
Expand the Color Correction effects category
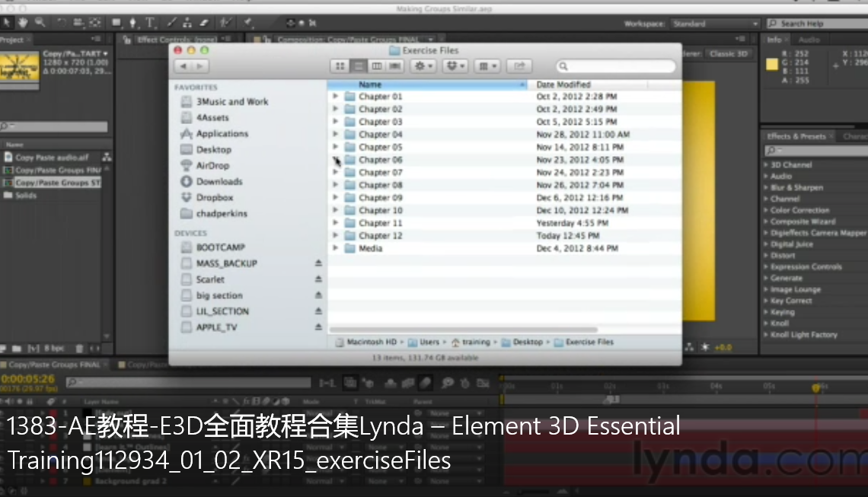click(766, 210)
